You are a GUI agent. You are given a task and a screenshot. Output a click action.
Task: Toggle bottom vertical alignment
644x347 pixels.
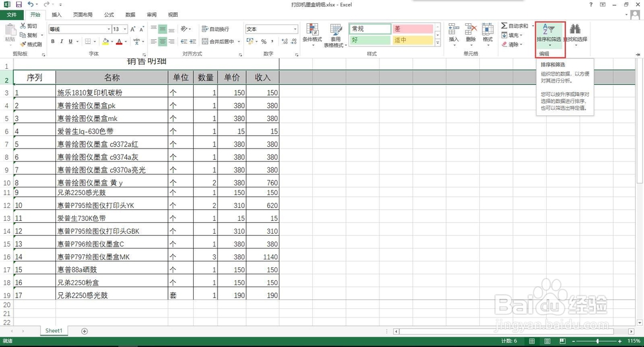pyautogui.click(x=172, y=29)
